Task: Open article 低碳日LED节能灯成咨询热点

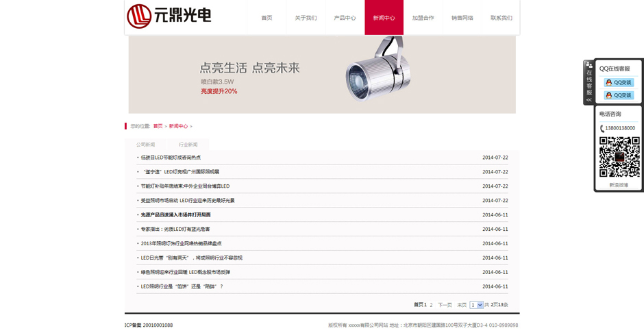Action: point(171,158)
